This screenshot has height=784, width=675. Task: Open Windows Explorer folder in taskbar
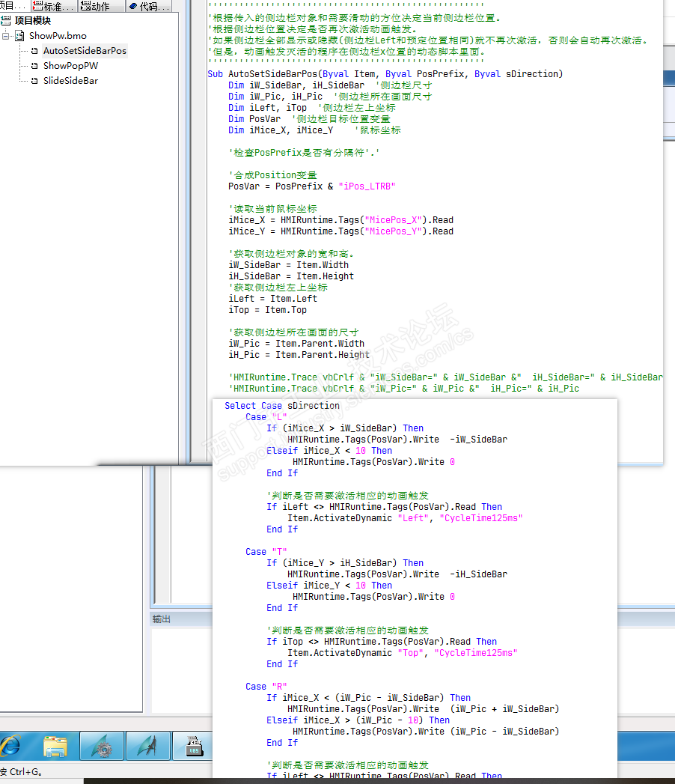tap(55, 746)
